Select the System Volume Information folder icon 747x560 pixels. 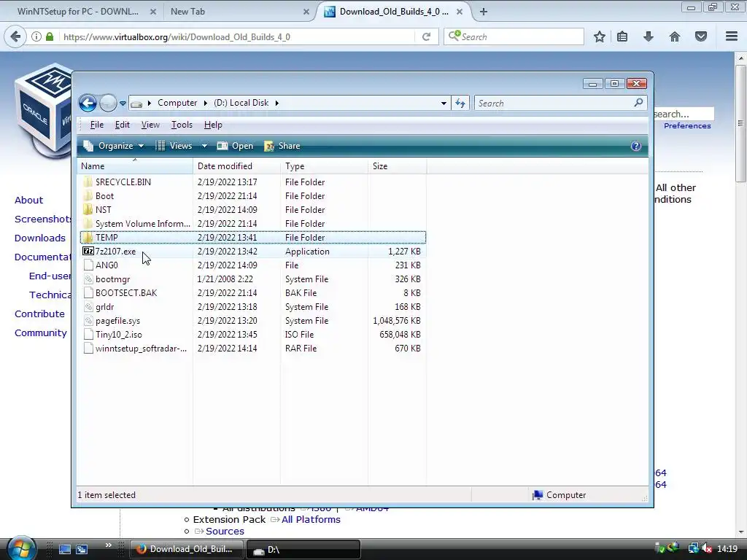coord(88,223)
